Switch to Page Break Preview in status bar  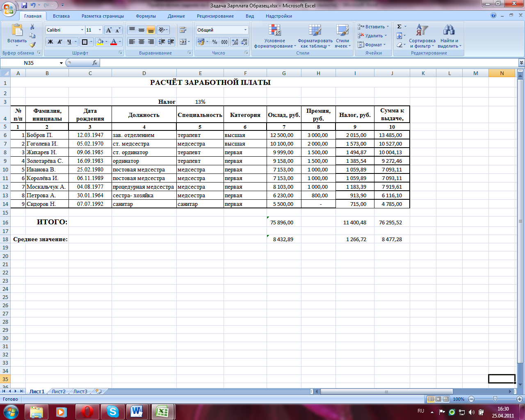(445, 399)
